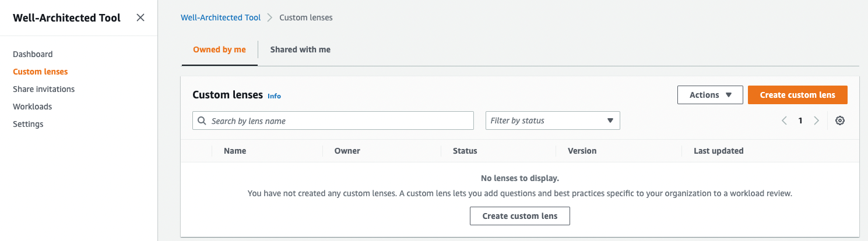Click the Name column header
The height and width of the screenshot is (241, 868).
point(235,151)
